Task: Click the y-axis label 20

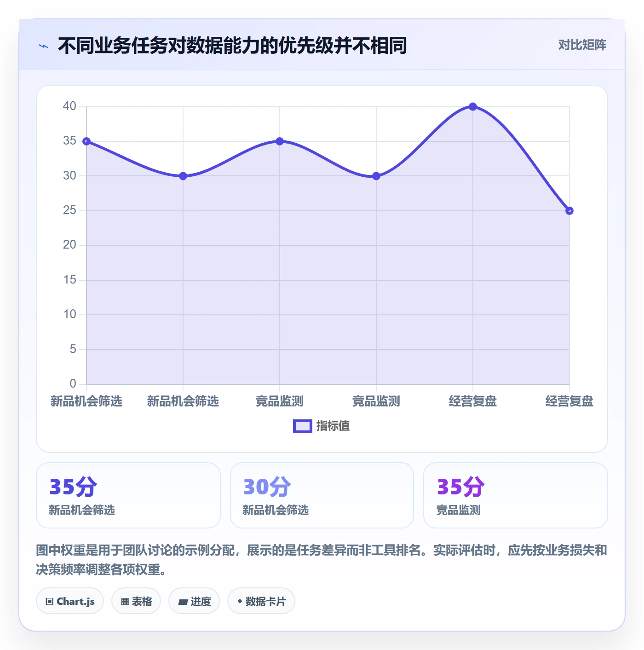Action: tap(69, 245)
